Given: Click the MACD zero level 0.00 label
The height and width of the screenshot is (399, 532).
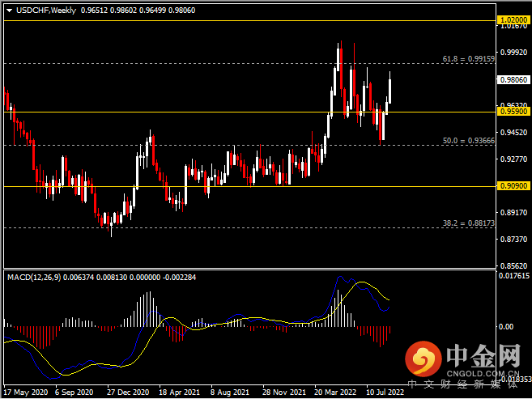Looking at the screenshot, I should [505, 326].
